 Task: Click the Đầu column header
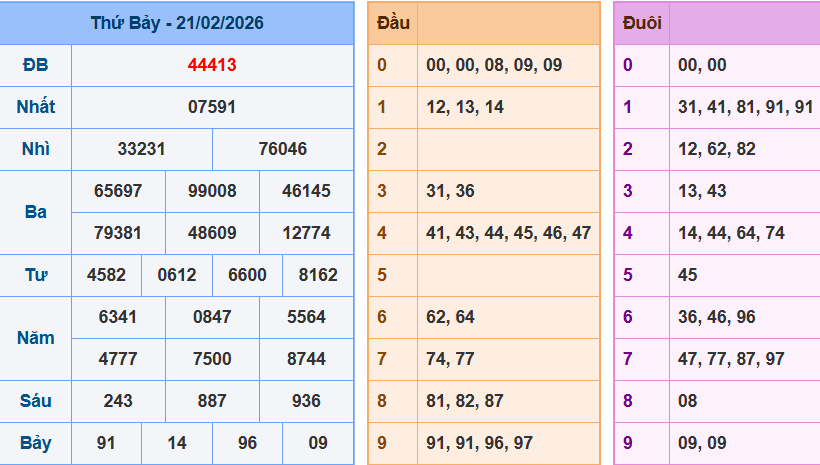click(x=391, y=23)
